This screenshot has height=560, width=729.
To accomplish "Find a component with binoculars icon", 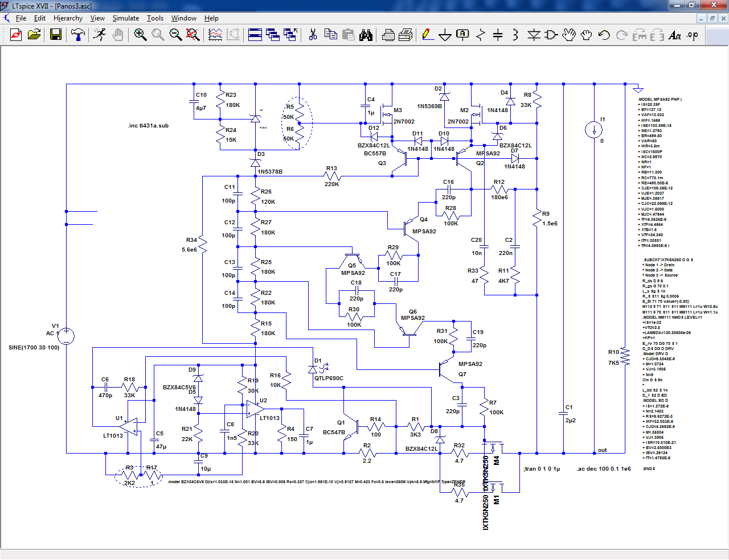I will [366, 35].
